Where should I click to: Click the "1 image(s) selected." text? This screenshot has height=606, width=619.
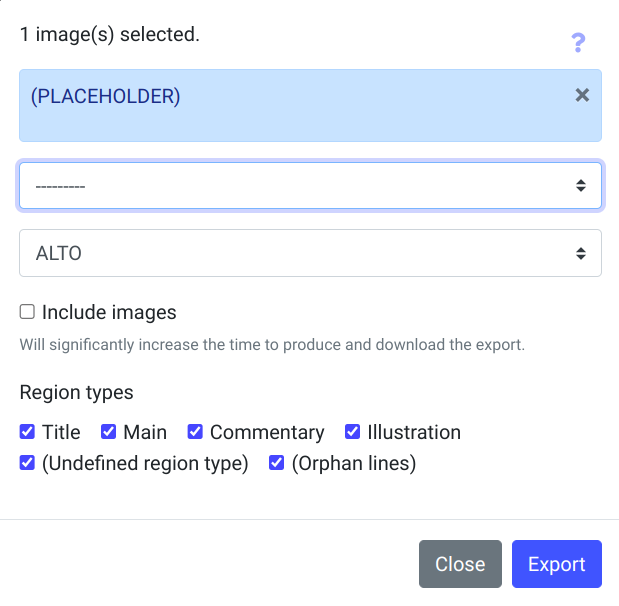pos(110,34)
